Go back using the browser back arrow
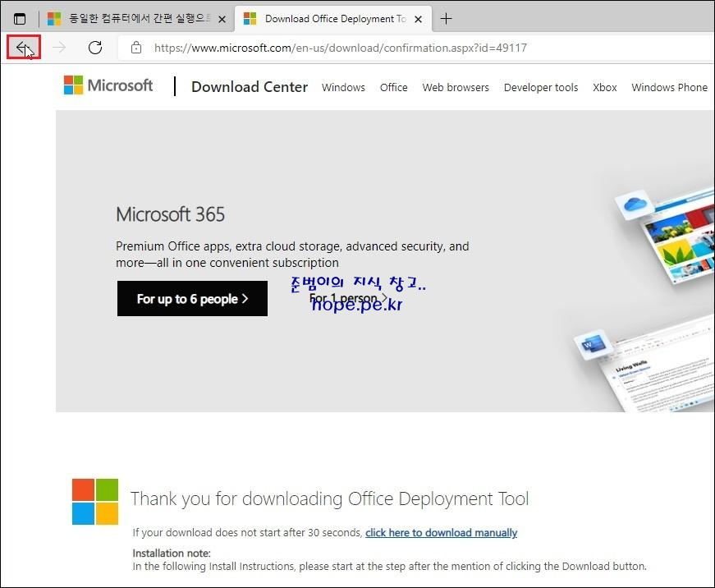Image resolution: width=715 pixels, height=588 pixels. (x=23, y=48)
